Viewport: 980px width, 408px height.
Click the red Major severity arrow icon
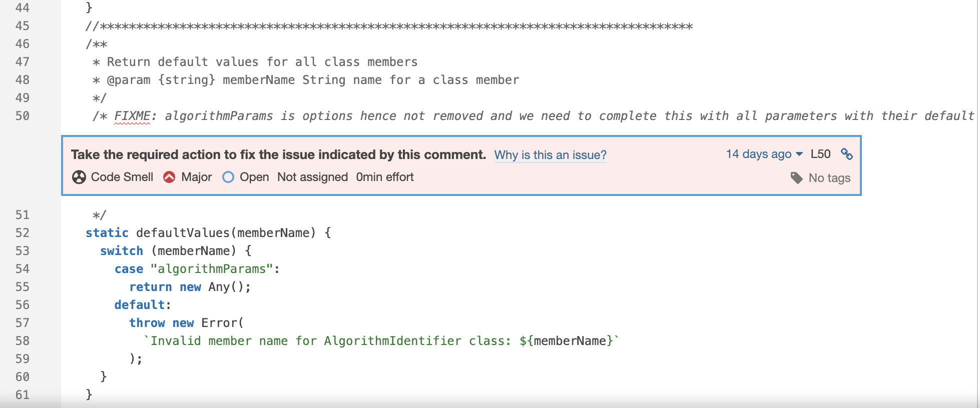169,176
